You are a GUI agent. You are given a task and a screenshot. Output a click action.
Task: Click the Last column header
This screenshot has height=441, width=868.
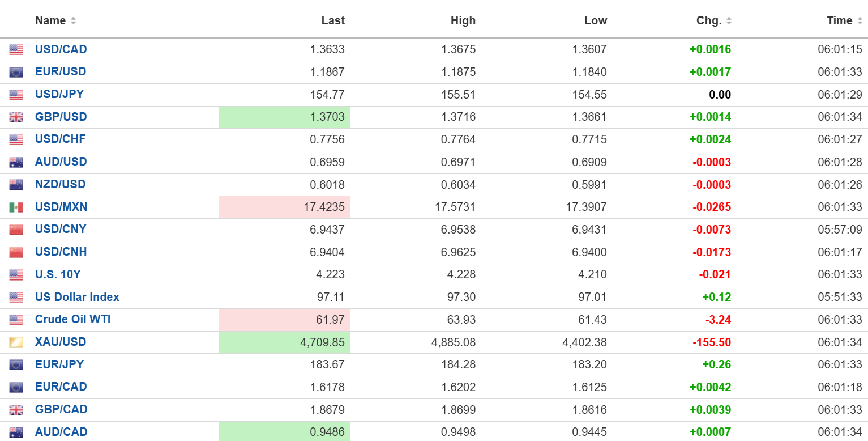pos(333,20)
